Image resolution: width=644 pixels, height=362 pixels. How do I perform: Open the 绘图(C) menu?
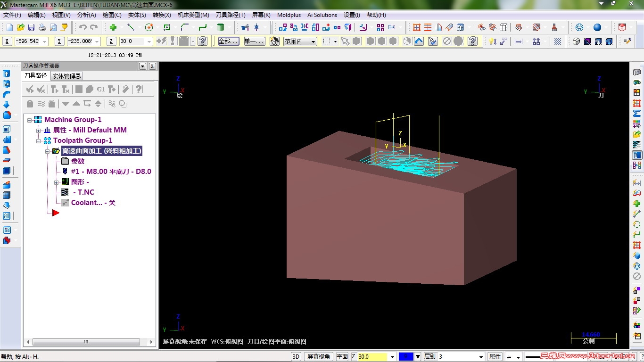tap(112, 15)
